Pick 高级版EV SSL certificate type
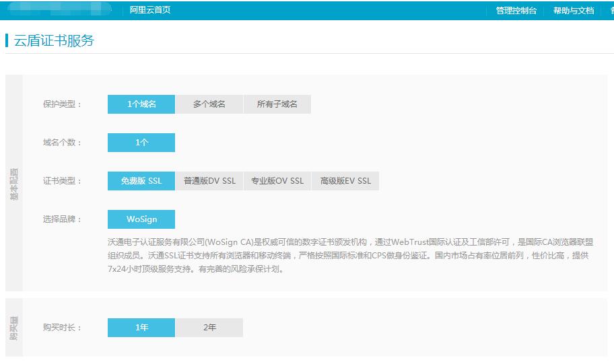 (x=345, y=181)
